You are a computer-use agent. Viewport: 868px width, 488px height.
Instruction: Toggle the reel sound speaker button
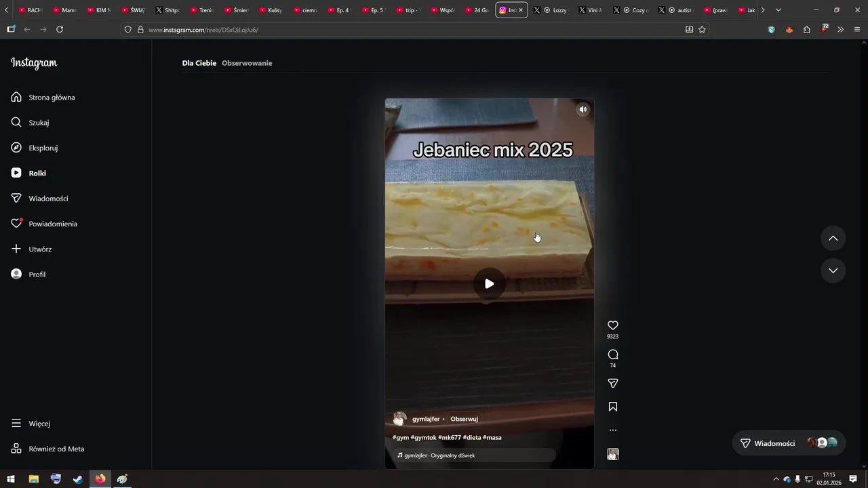tap(583, 109)
